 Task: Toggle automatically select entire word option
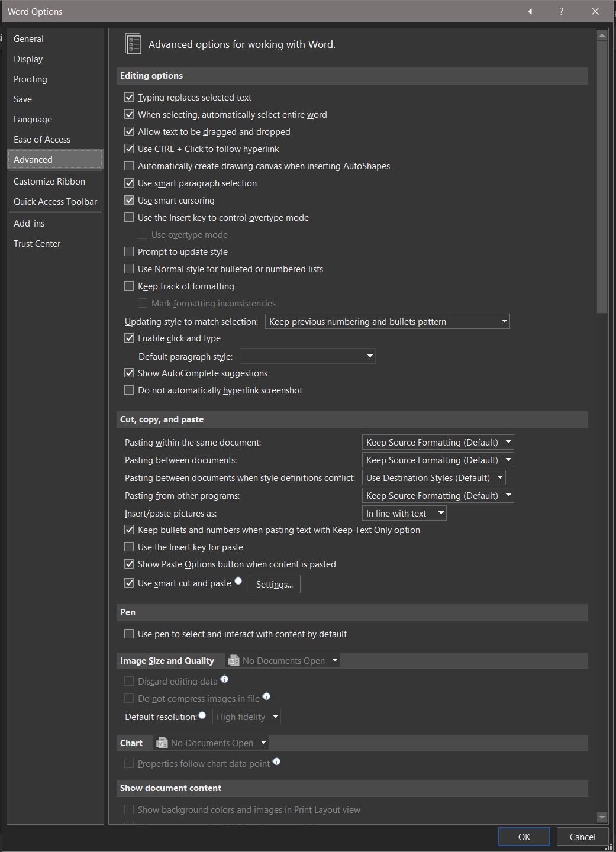[129, 114]
